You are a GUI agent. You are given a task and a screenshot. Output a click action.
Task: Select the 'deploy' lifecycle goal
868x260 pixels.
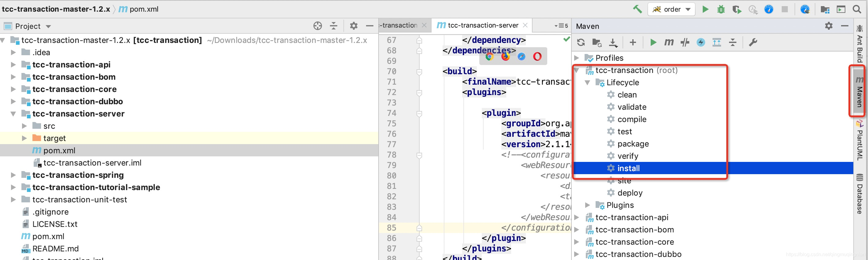630,193
